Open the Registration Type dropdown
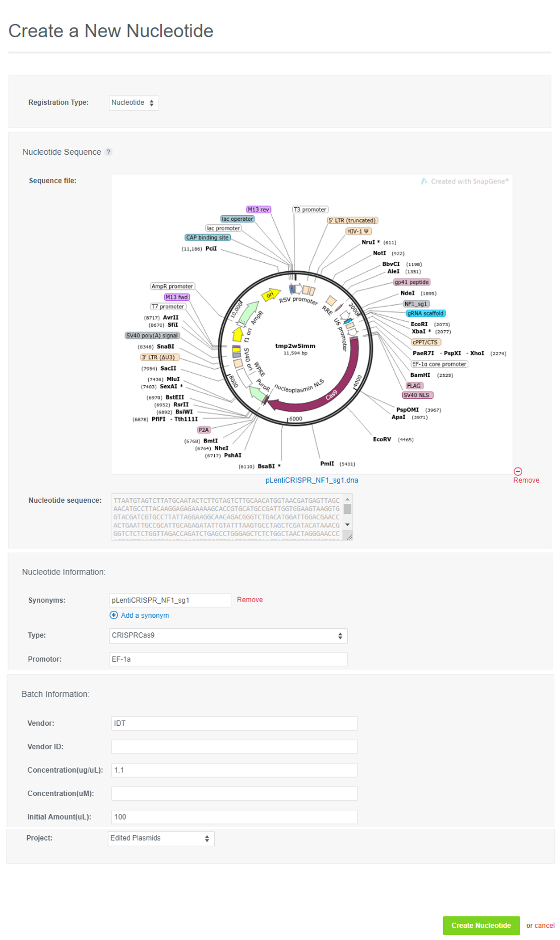This screenshot has height=940, width=560. [x=134, y=103]
